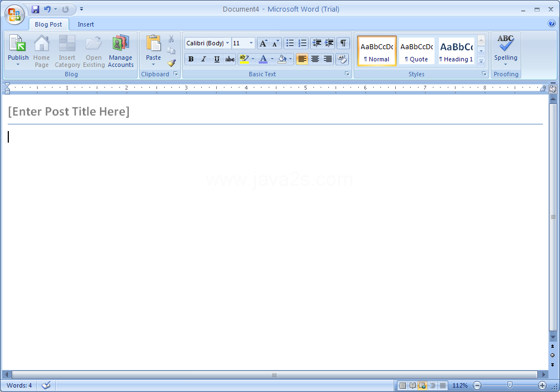Open the font color dropdown arrow
The width and height of the screenshot is (560, 392).
click(272, 59)
